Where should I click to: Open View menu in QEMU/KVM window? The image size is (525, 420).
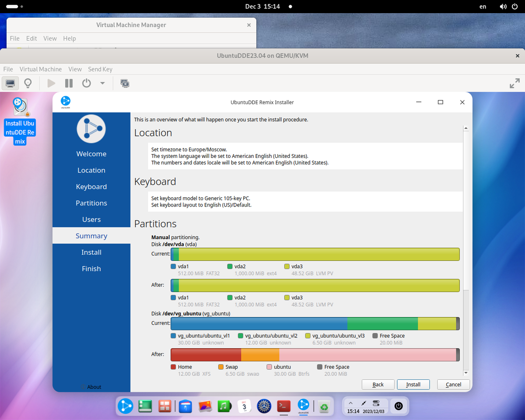[75, 69]
